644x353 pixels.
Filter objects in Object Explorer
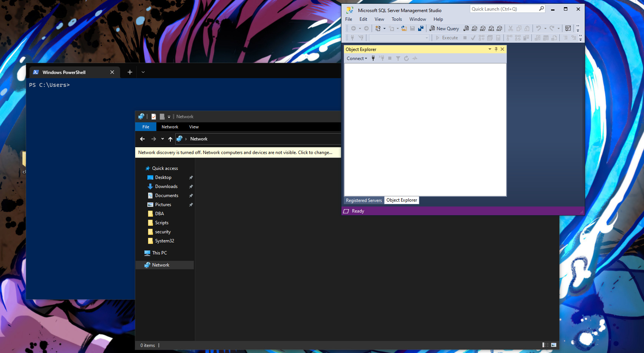[398, 58]
